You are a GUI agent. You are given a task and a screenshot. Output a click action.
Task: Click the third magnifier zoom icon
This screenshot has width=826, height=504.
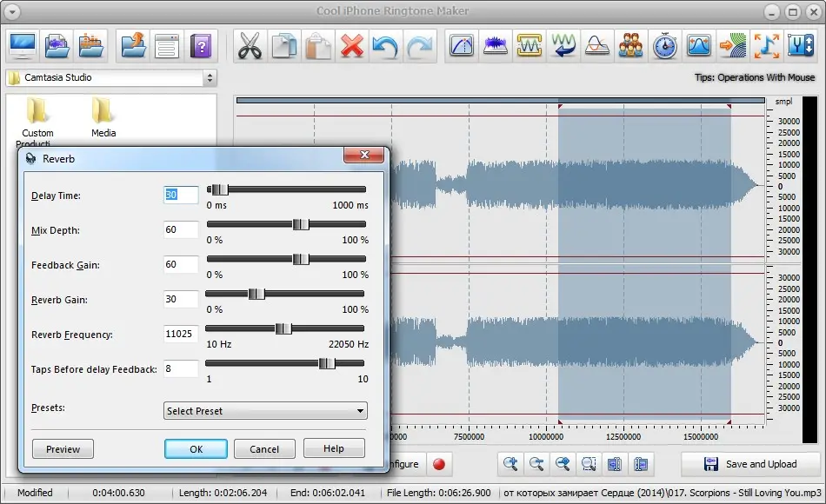[x=563, y=464]
